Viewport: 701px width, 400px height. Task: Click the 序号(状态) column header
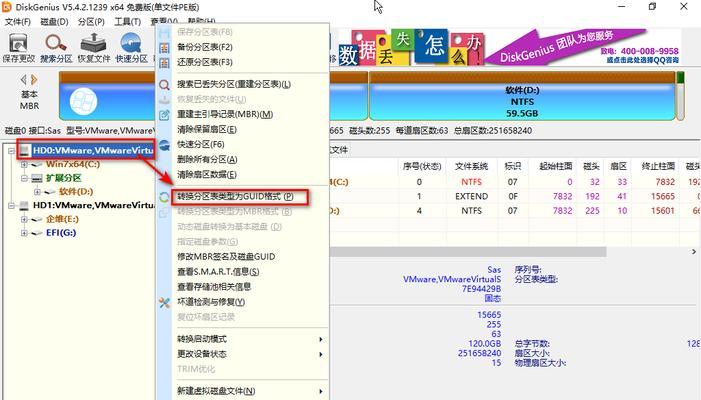pyautogui.click(x=422, y=167)
